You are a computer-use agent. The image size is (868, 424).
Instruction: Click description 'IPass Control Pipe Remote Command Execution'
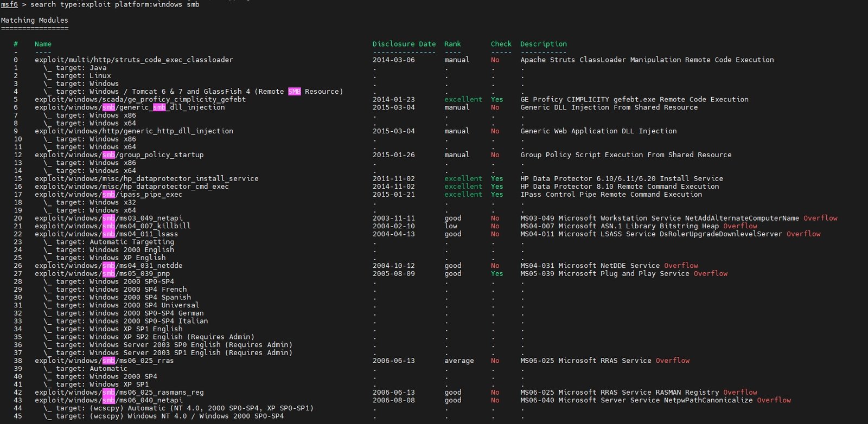(x=611, y=195)
